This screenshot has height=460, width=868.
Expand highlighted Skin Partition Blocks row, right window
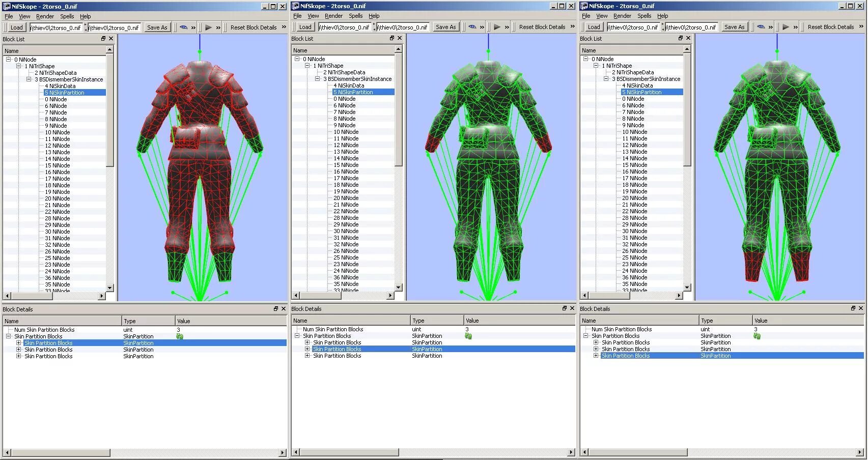pyautogui.click(x=596, y=356)
